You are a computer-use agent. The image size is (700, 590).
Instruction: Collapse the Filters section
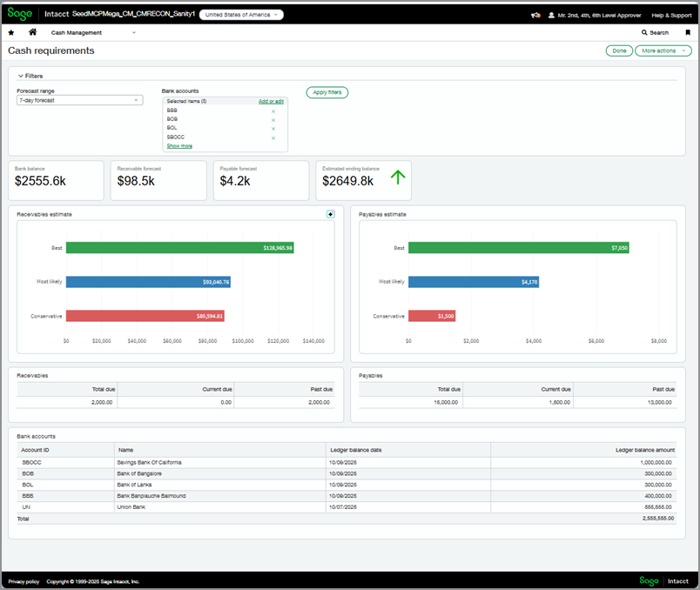[x=21, y=76]
